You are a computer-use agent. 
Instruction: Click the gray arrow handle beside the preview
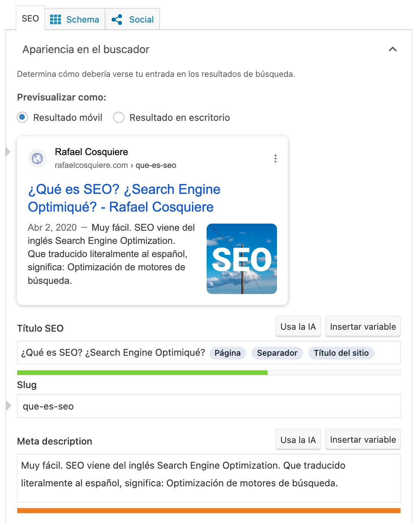pyautogui.click(x=8, y=152)
